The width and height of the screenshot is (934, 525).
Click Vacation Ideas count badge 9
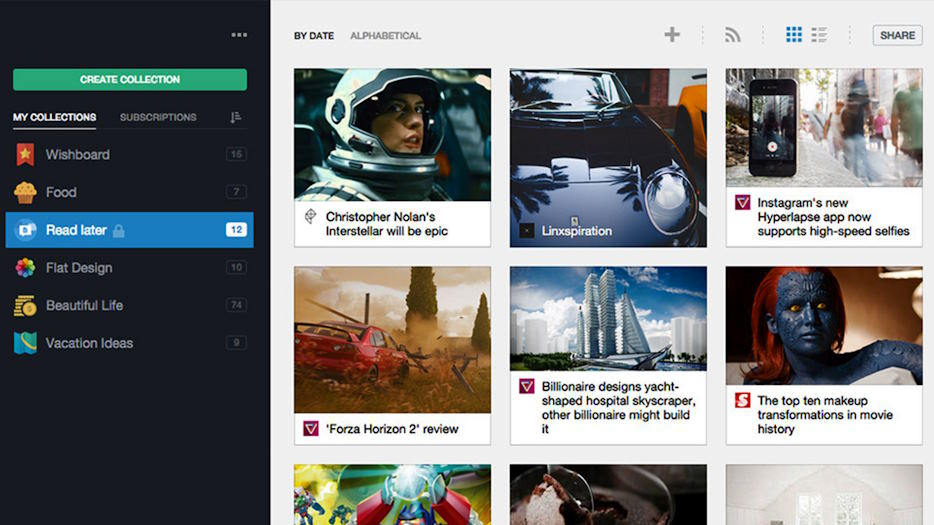pos(236,343)
